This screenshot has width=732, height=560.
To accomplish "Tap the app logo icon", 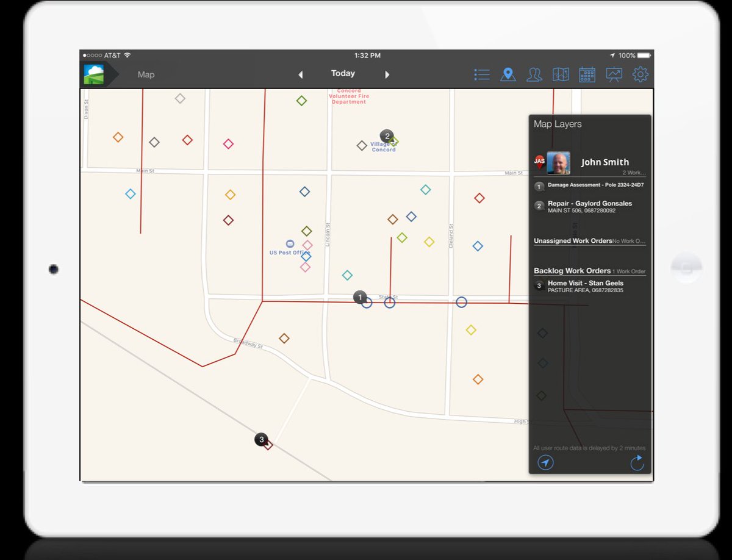I will [94, 74].
